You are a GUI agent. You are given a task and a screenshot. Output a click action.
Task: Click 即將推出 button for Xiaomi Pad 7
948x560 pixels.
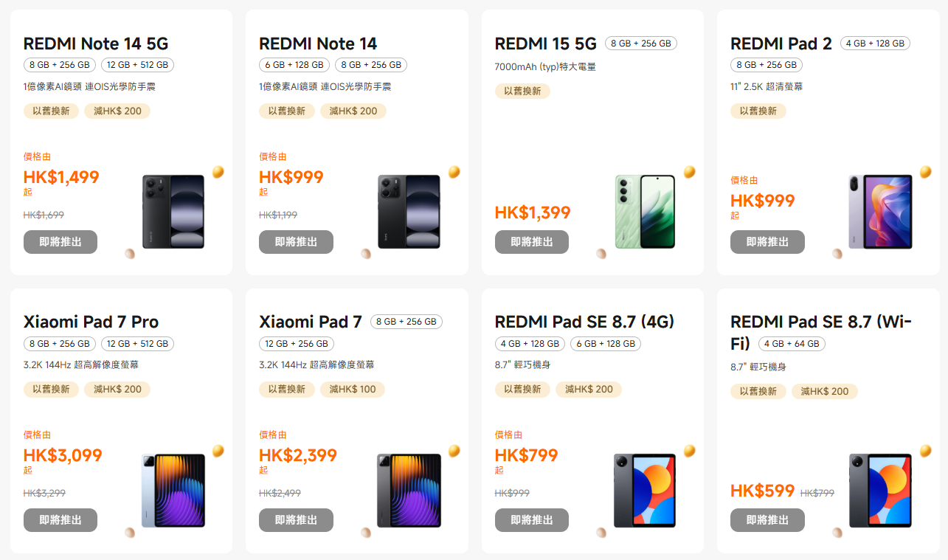(x=296, y=520)
